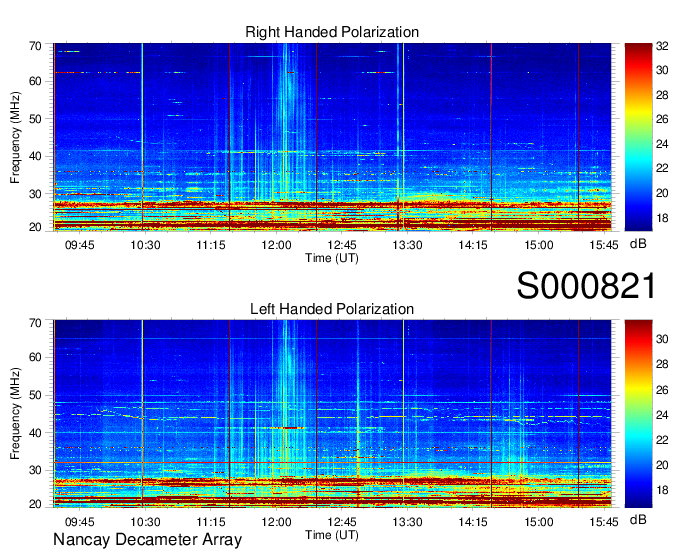Click 40 MHz tick on Right Handed frequency axis

coord(35,156)
